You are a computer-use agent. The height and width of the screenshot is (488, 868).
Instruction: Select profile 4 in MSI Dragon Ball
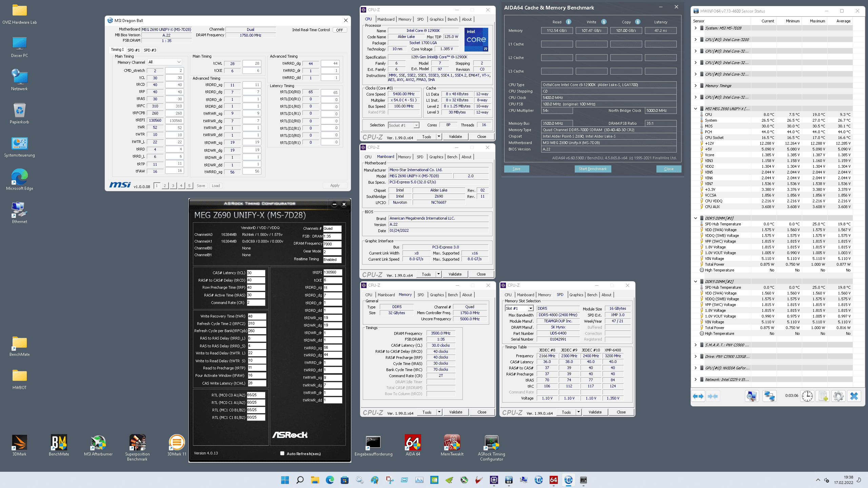(181, 186)
